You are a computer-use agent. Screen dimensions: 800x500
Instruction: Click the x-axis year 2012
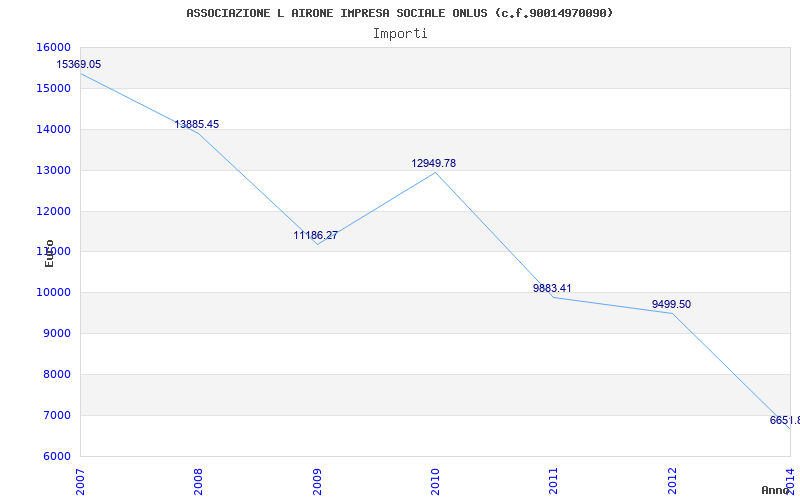672,481
